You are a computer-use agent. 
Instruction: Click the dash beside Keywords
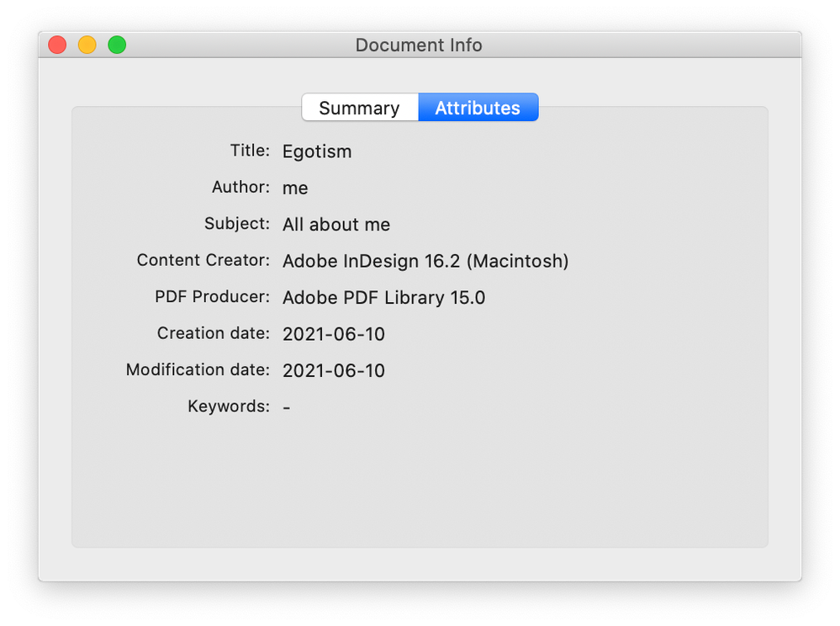click(287, 407)
